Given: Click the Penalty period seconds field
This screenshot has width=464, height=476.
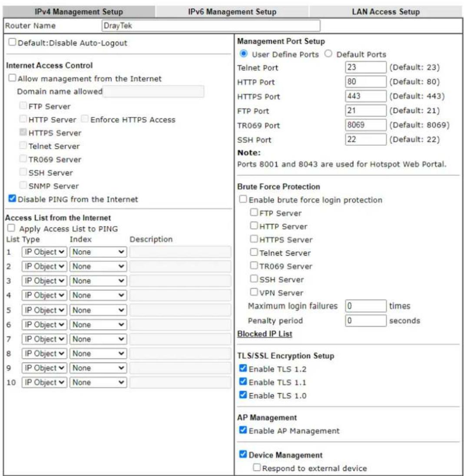Looking at the screenshot, I should pyautogui.click(x=366, y=320).
